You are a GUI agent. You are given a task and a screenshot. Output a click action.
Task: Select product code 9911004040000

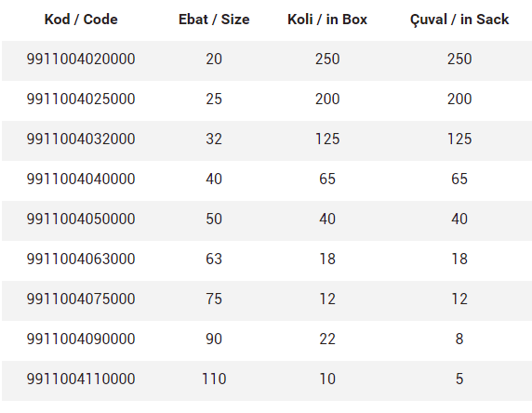tap(81, 179)
